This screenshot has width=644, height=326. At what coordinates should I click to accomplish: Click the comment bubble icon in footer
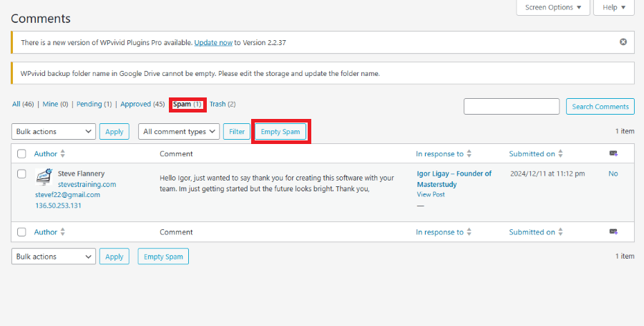coord(613,232)
